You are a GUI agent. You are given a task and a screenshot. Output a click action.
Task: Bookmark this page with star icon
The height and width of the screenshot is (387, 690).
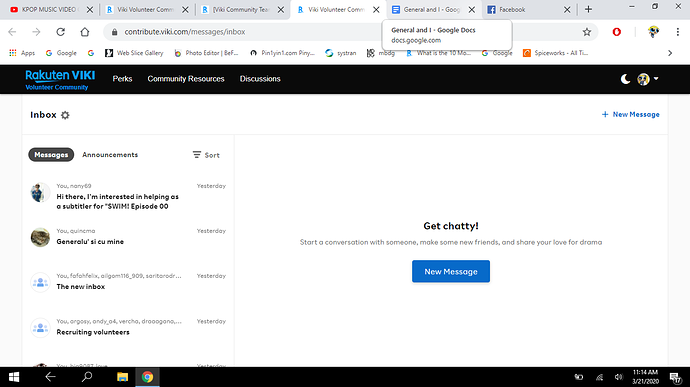(587, 32)
